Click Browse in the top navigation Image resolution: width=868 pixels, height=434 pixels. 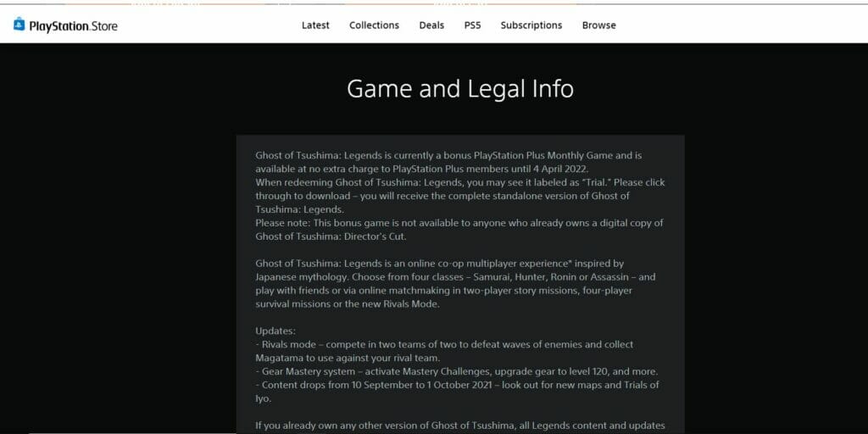click(598, 25)
